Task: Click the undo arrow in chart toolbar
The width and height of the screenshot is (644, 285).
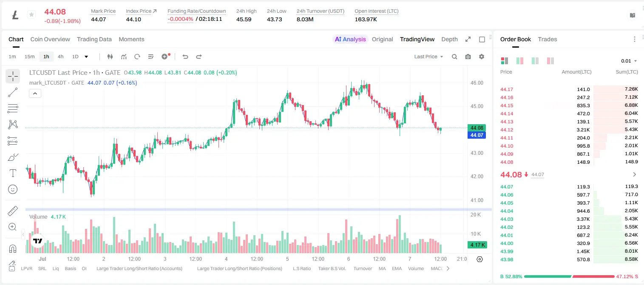Action: pos(185,57)
